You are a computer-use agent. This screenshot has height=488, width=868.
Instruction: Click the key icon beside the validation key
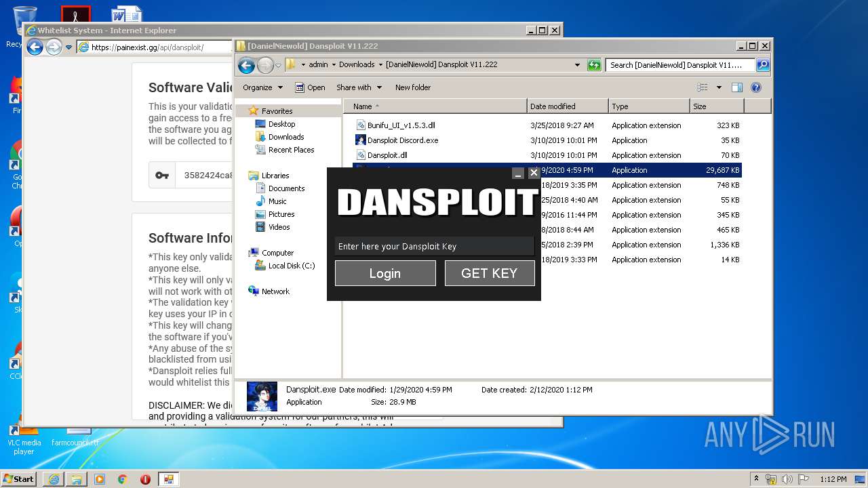[162, 175]
